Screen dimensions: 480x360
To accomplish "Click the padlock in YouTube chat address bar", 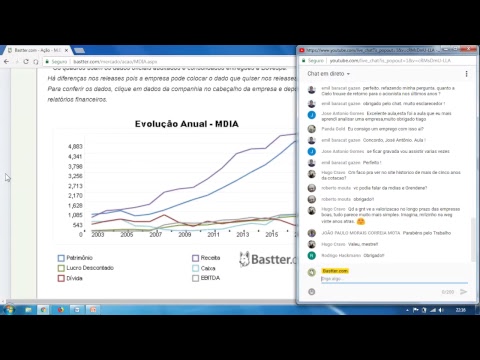I will point(304,61).
